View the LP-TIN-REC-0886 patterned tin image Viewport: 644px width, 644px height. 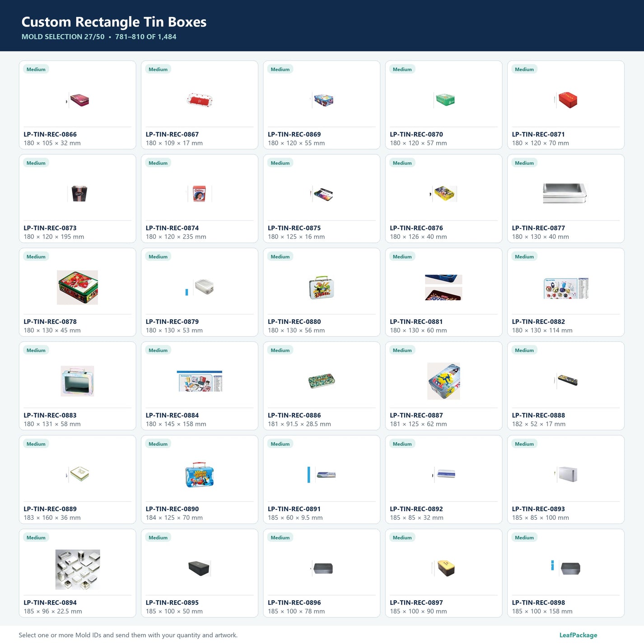(322, 381)
